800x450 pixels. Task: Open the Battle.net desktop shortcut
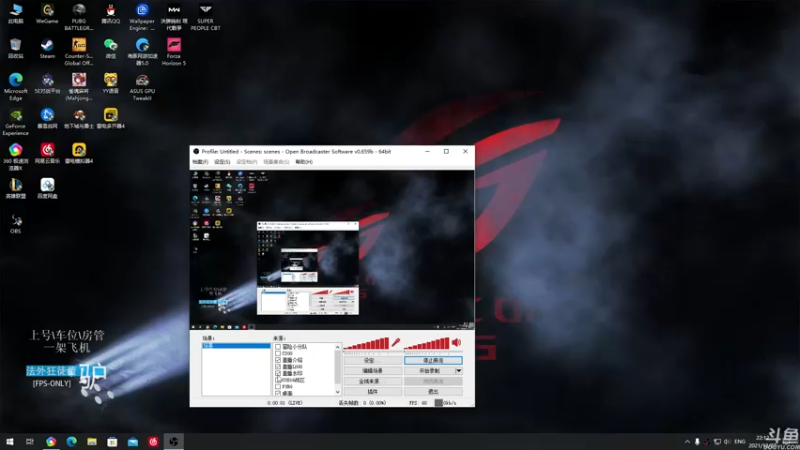click(x=47, y=118)
